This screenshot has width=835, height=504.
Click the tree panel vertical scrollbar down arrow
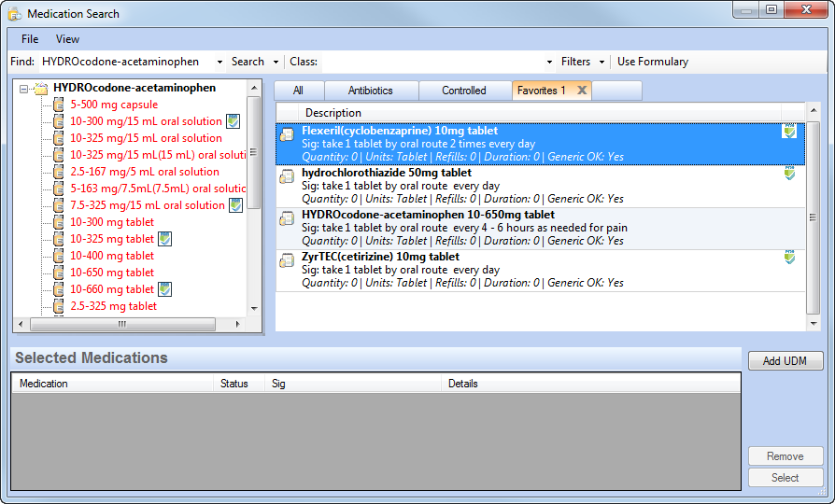pyautogui.click(x=254, y=309)
